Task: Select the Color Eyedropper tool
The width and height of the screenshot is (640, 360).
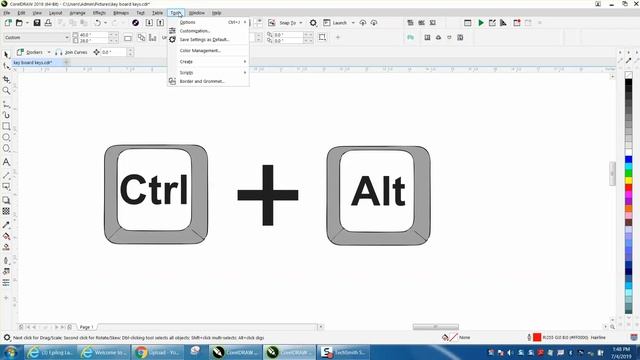Action: 6,225
